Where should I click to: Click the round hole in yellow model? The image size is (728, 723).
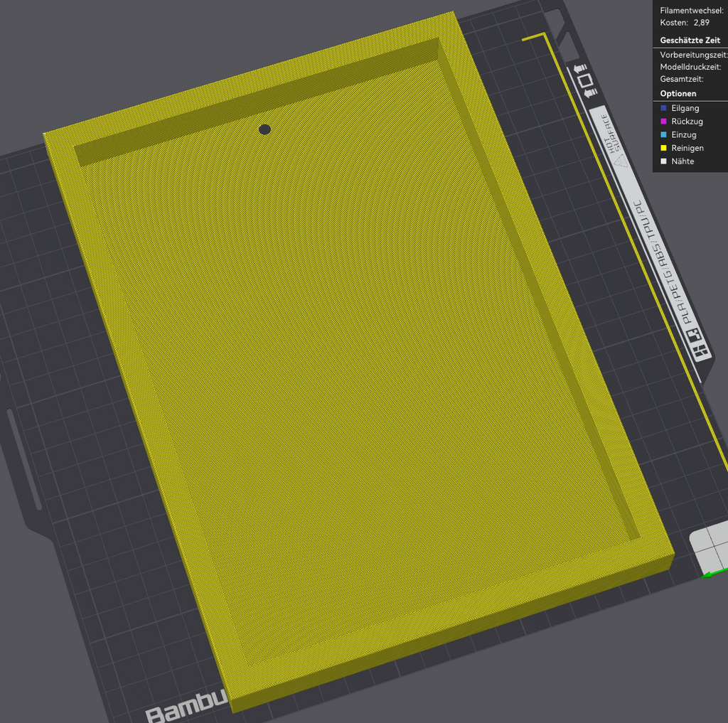[264, 129]
